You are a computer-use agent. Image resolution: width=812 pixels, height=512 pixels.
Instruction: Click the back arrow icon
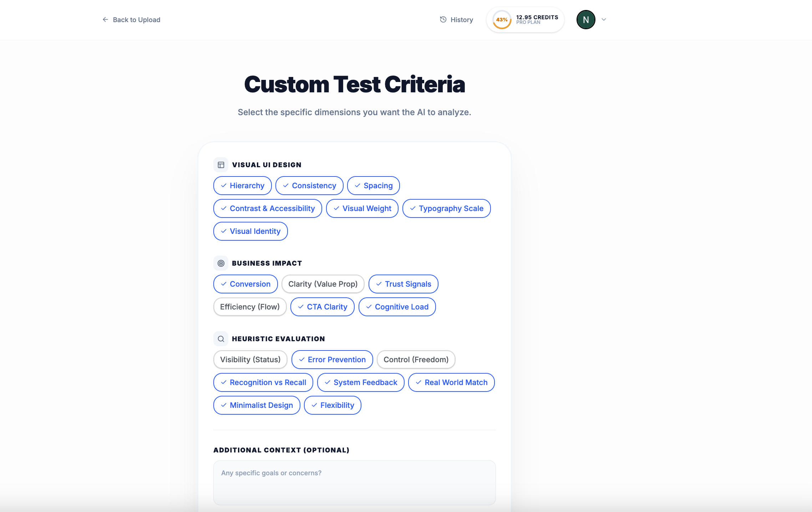point(105,20)
